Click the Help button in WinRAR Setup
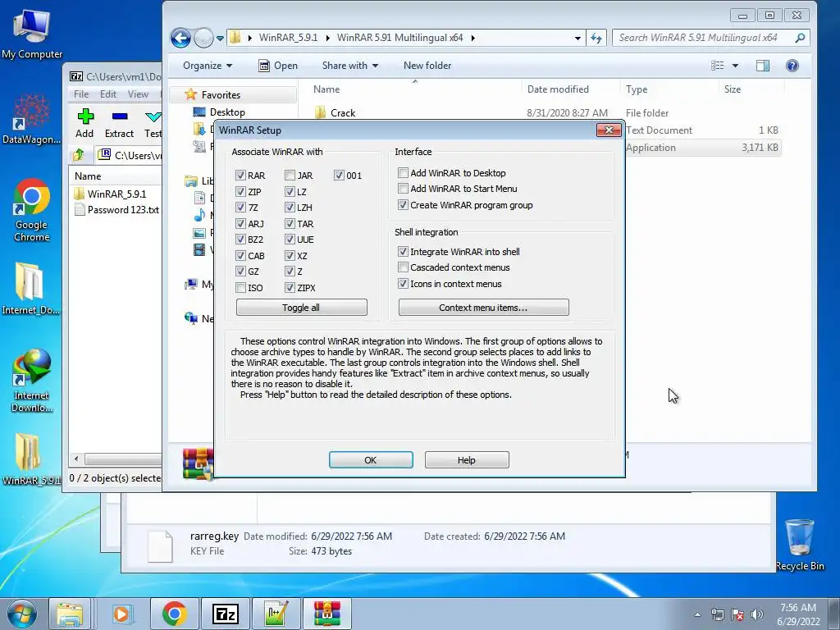The width and height of the screenshot is (840, 630). tap(467, 459)
